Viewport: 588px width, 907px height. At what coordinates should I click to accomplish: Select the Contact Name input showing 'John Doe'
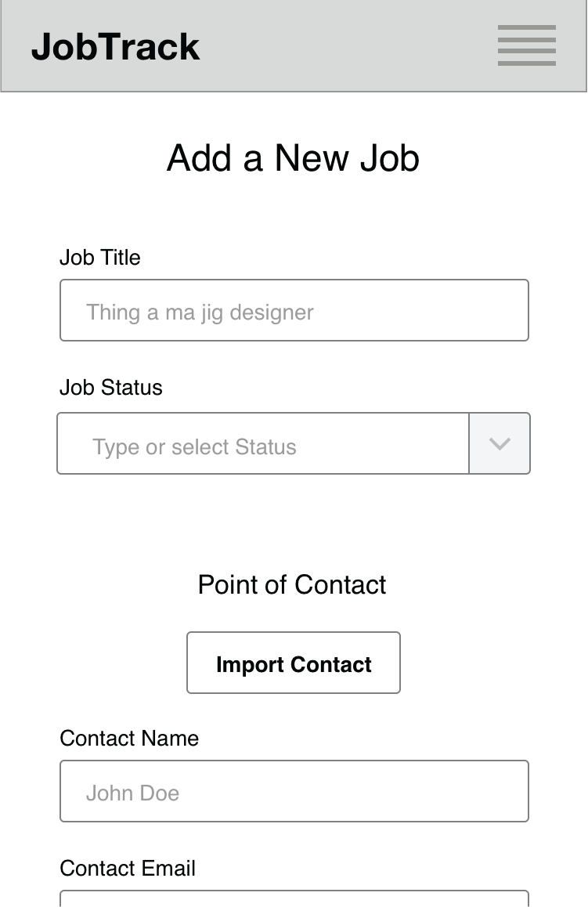pyautogui.click(x=294, y=791)
